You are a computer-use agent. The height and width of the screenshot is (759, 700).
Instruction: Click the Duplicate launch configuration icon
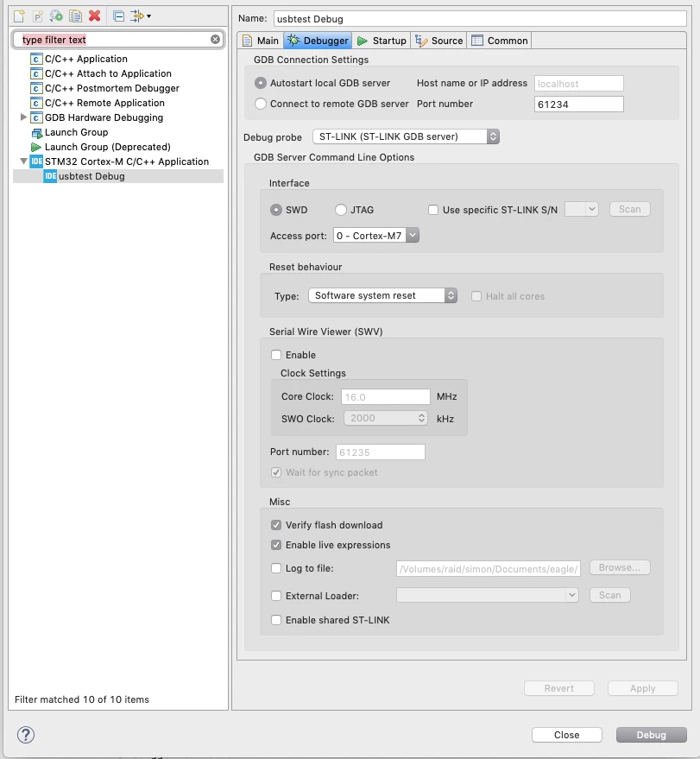75,16
